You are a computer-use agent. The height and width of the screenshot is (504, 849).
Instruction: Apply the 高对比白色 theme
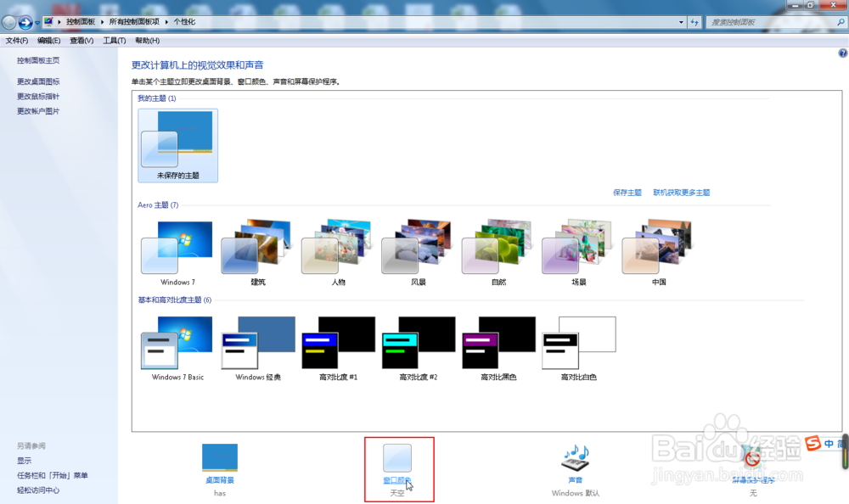tap(578, 349)
